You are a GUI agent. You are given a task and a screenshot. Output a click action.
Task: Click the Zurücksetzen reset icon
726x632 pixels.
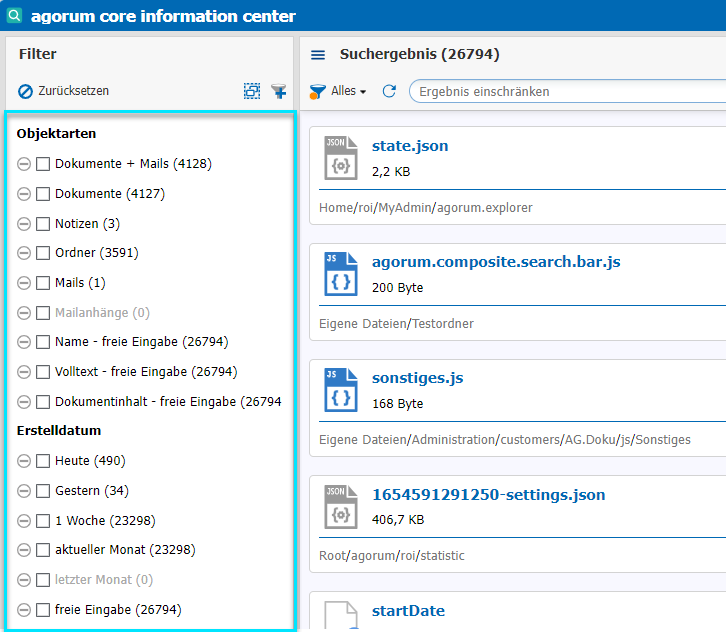(25, 91)
